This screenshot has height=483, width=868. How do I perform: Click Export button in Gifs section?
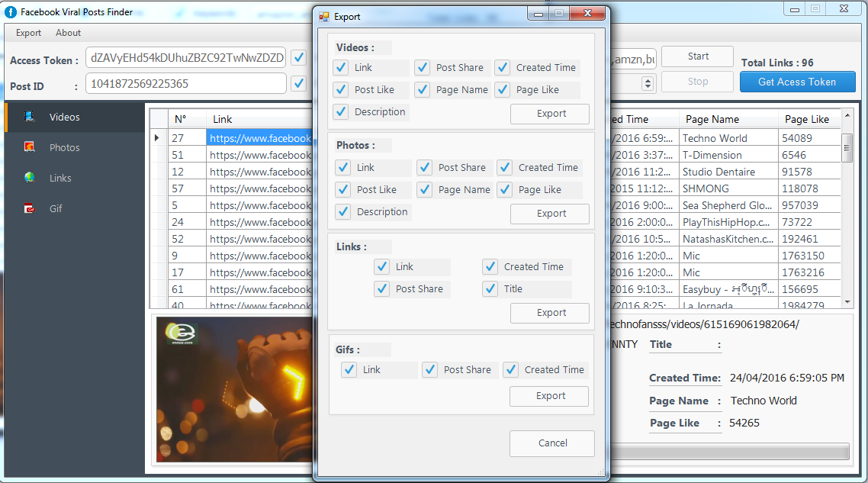click(549, 396)
